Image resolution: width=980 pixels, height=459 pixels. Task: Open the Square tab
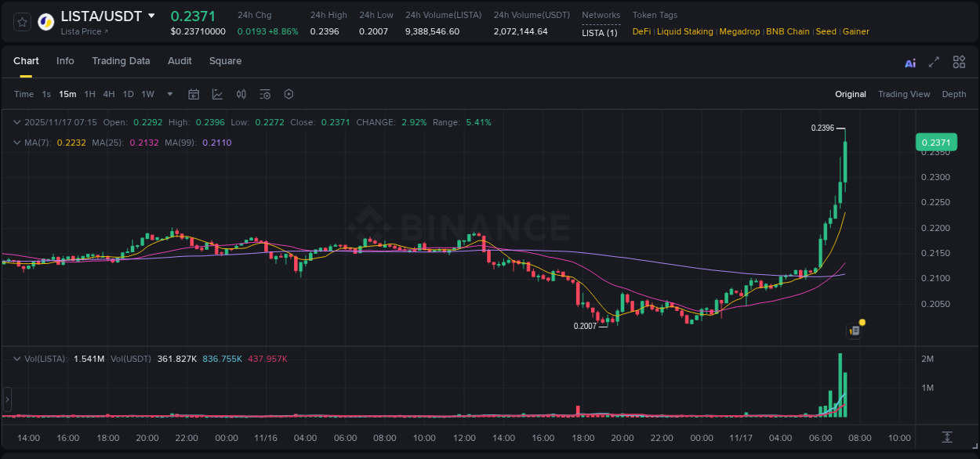225,61
